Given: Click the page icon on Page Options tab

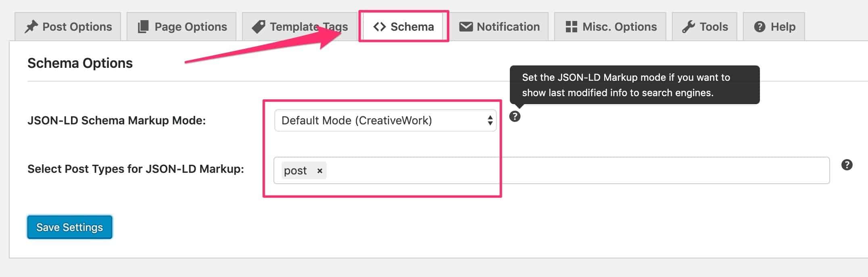Looking at the screenshot, I should (142, 25).
